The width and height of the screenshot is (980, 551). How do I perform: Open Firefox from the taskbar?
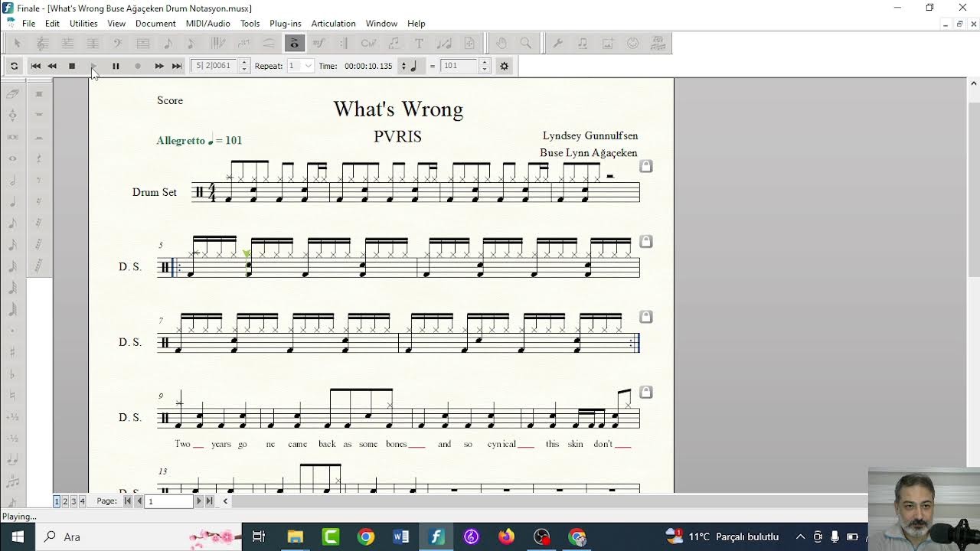click(x=506, y=537)
